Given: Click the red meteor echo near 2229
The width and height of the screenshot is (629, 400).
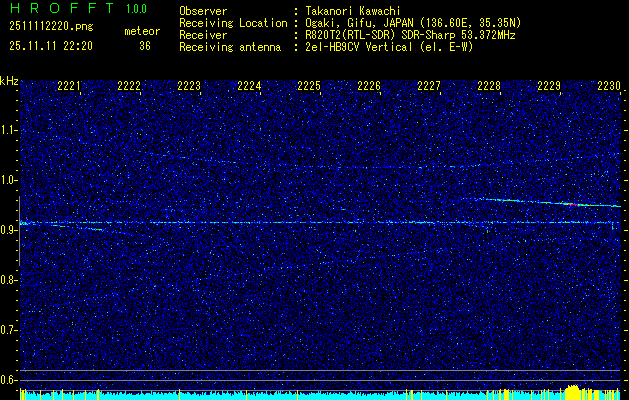Looking at the screenshot, I should point(570,203).
